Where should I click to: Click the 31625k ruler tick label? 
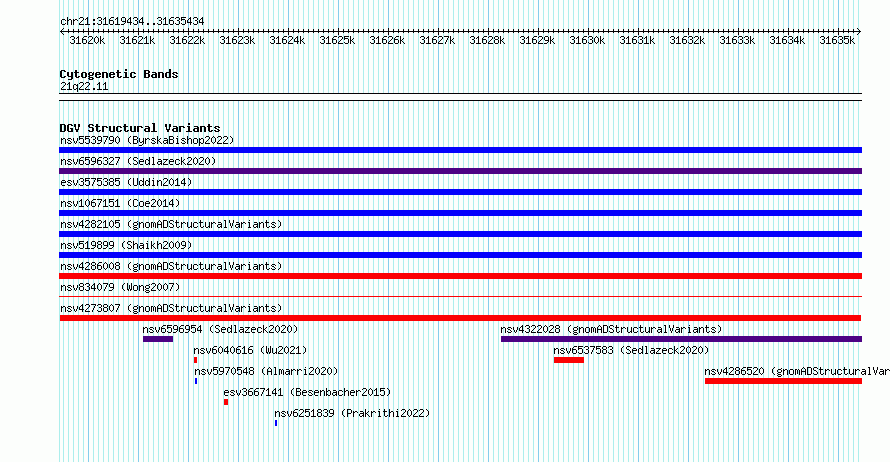click(x=337, y=41)
